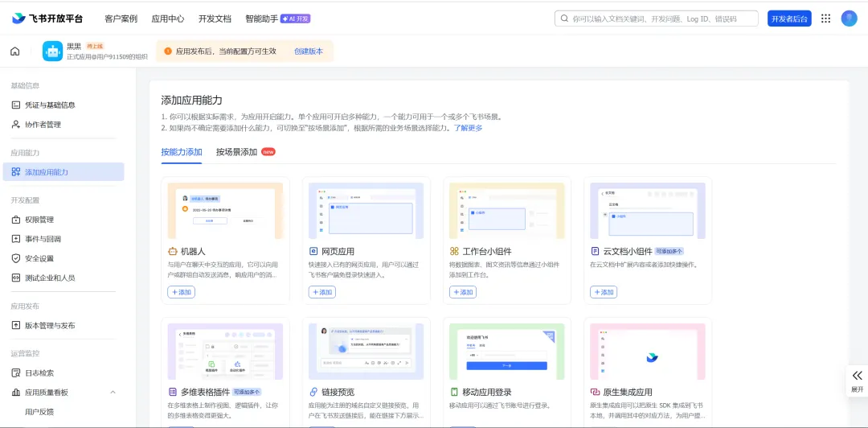Add the 网页应用 capability
Screen dimensions: 868x428
[x=321, y=292]
